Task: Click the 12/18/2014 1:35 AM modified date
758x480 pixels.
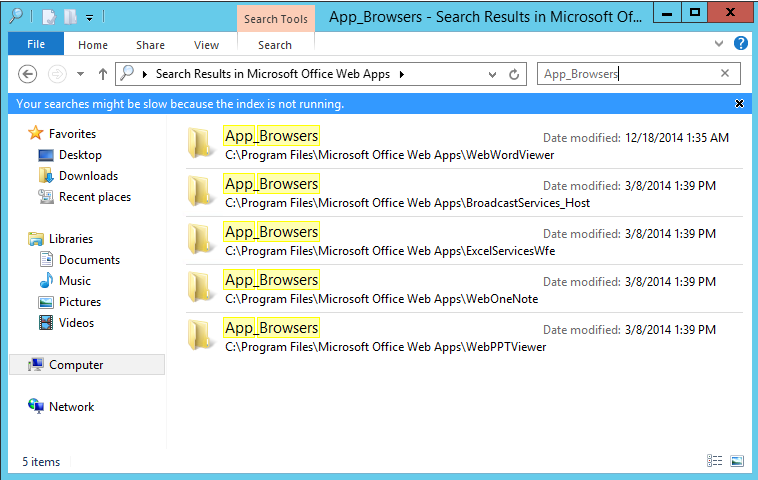Action: tap(677, 138)
